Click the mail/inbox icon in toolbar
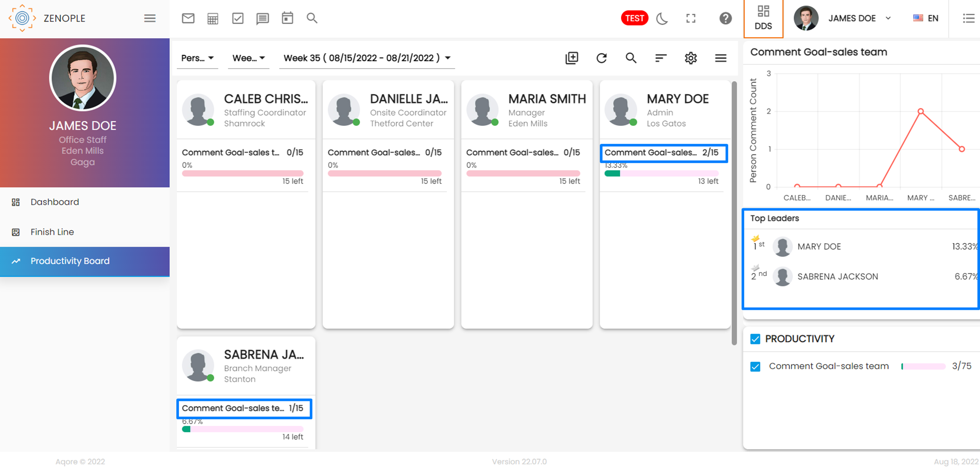This screenshot has height=471, width=980. [188, 18]
